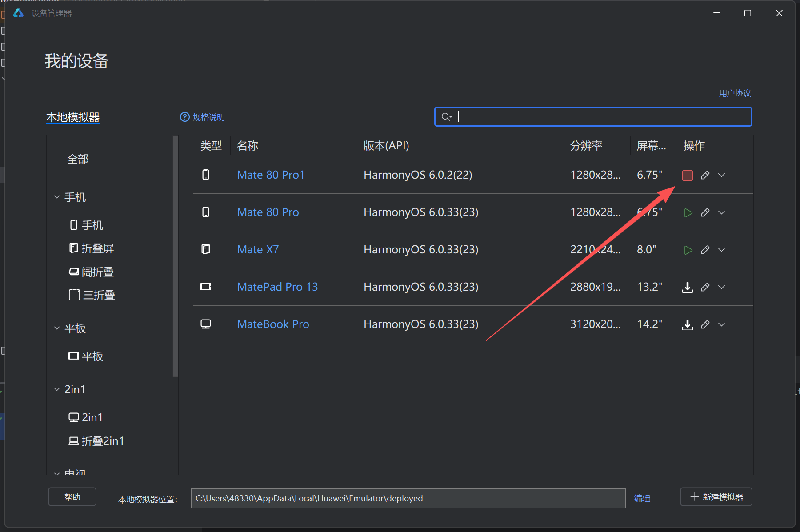Expand more actions for MateBook Pro
Screen dimensions: 800x532
(x=722, y=325)
